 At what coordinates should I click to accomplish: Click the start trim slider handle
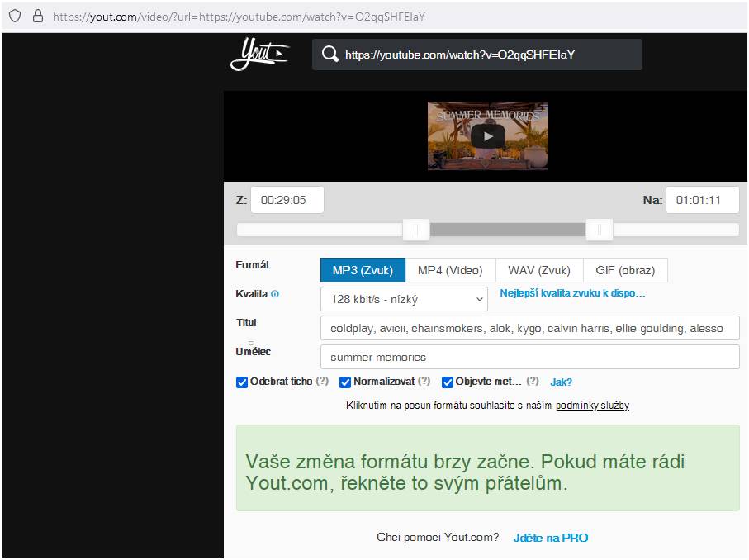click(x=416, y=230)
